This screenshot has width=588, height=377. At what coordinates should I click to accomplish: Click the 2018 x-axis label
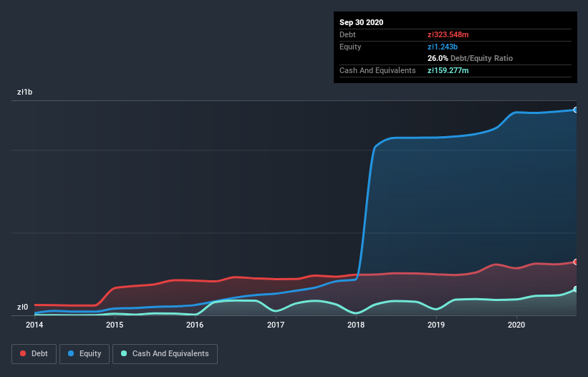[x=356, y=325]
